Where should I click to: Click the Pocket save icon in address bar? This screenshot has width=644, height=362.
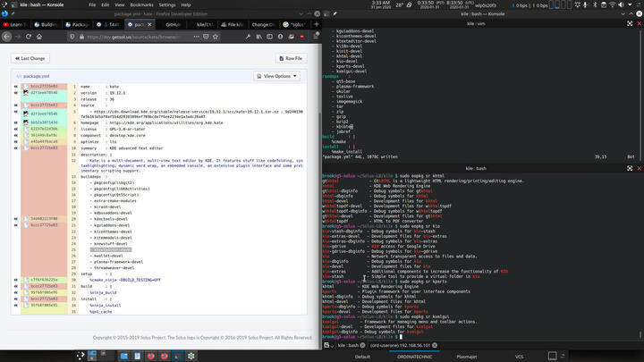point(207,37)
